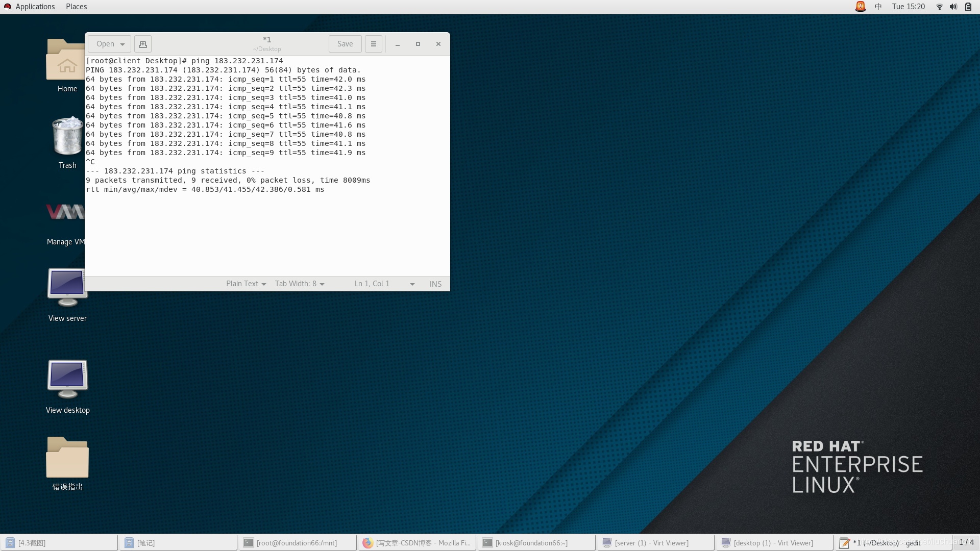Click the ping command line in editor
980x551 pixels.
coord(184,61)
